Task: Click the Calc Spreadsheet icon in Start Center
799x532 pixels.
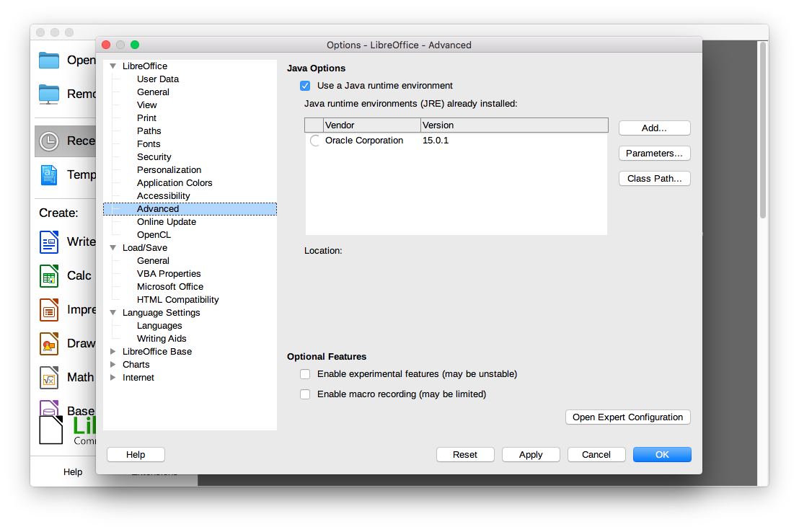Action: [x=49, y=275]
